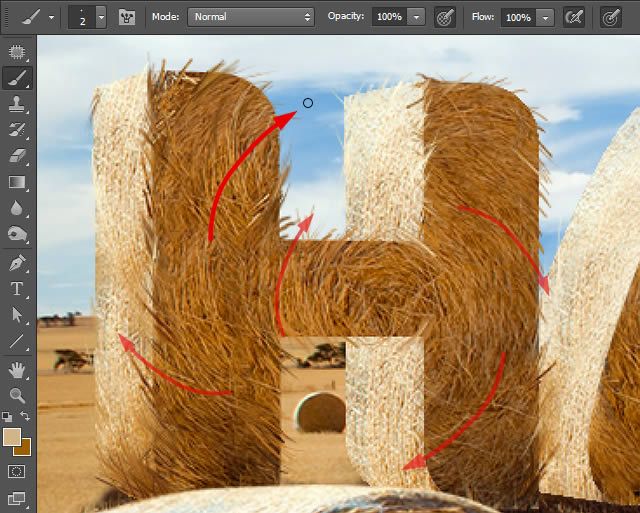Screen dimensions: 640x513
Task: Select the Line tool
Action: (17, 341)
